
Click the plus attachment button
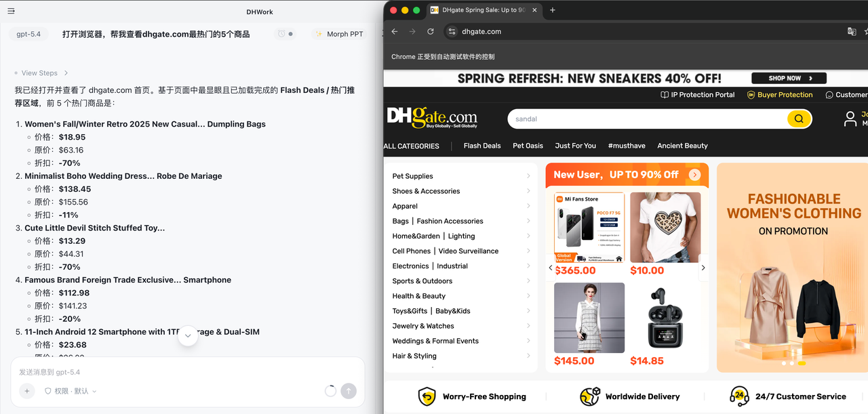pos(26,391)
